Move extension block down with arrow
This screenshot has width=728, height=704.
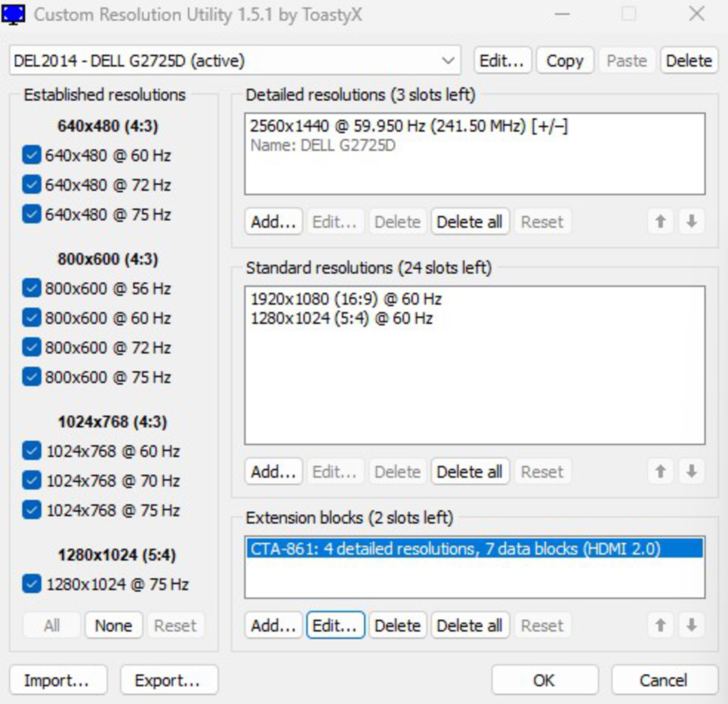(x=692, y=626)
